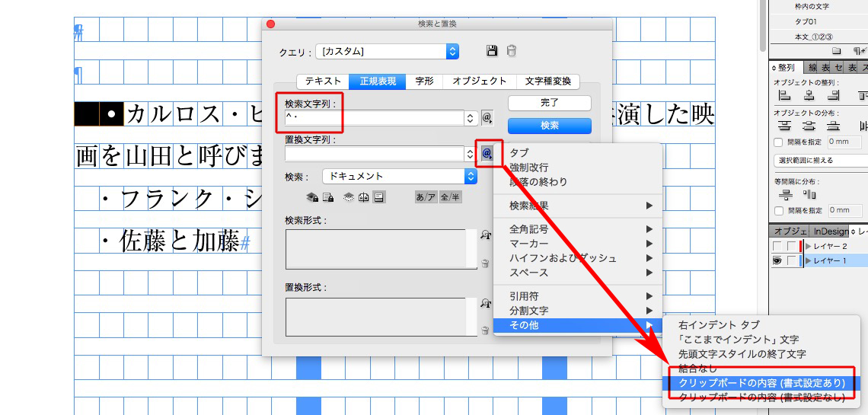Click the blue 検索 button
Viewport: 868px width, 415px height.
(550, 126)
